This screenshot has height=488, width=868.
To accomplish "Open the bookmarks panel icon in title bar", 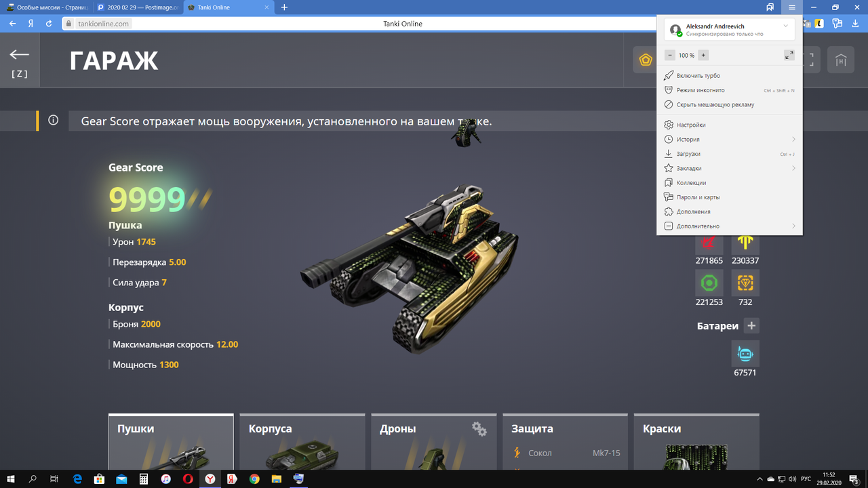I will coord(770,7).
